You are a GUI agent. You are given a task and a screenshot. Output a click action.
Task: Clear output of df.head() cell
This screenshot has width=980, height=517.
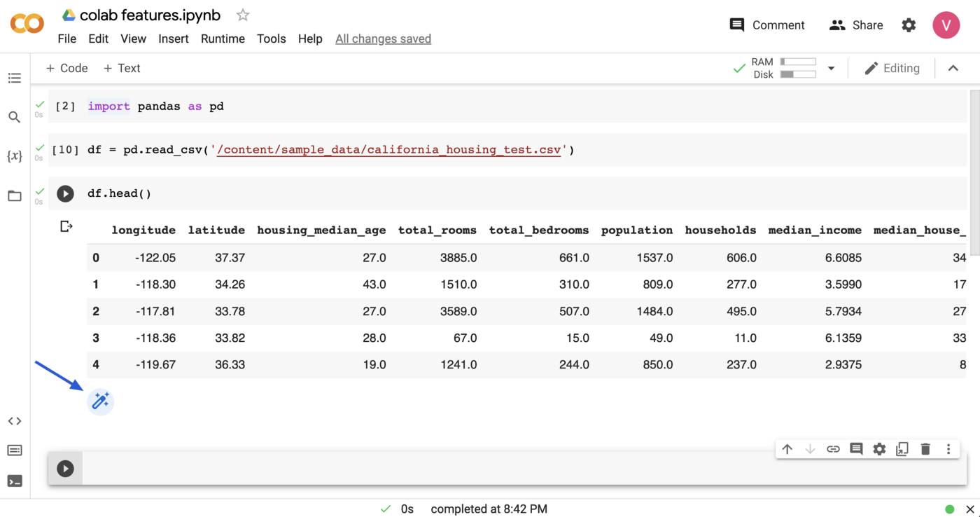pyautogui.click(x=66, y=226)
